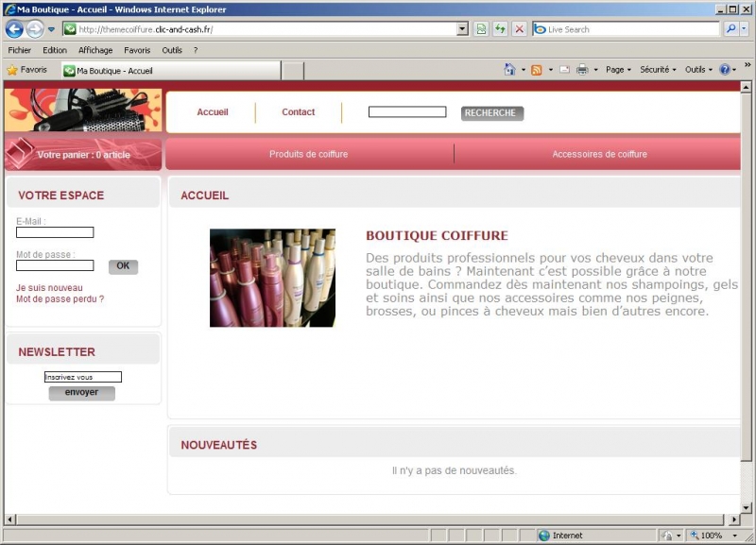The width and height of the screenshot is (756, 545).
Task: Click the Je suis nouveau link
Action: (49, 288)
